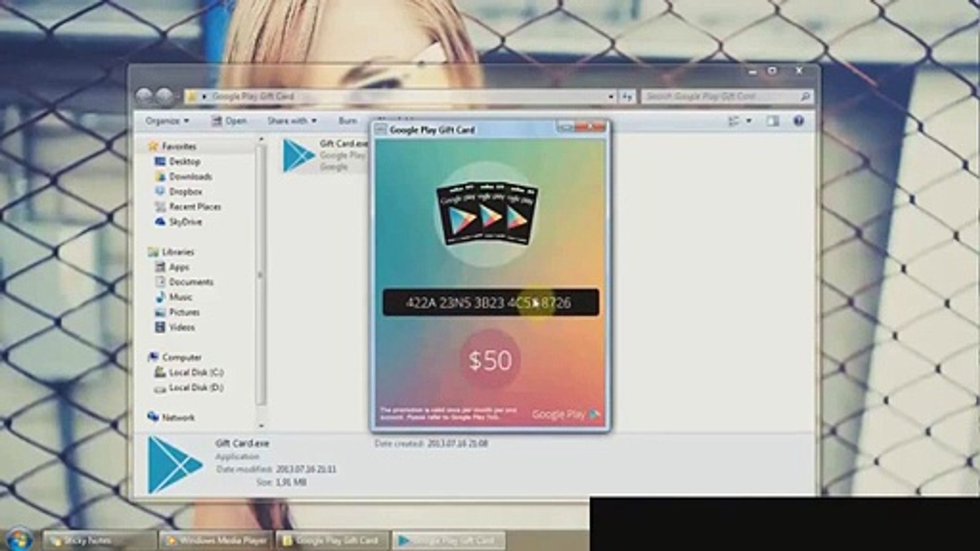Click the Explorer help question mark icon
The width and height of the screenshot is (980, 551).
(x=798, y=121)
